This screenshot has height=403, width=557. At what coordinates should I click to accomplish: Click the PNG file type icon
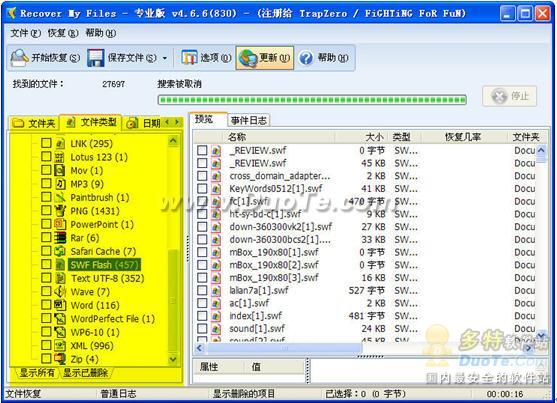pyautogui.click(x=60, y=211)
